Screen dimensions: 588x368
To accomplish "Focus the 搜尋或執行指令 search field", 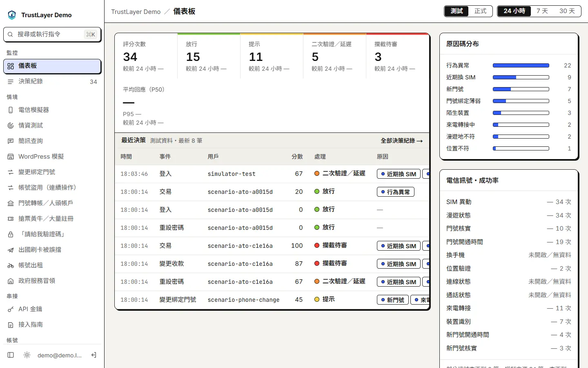I will click(x=52, y=34).
